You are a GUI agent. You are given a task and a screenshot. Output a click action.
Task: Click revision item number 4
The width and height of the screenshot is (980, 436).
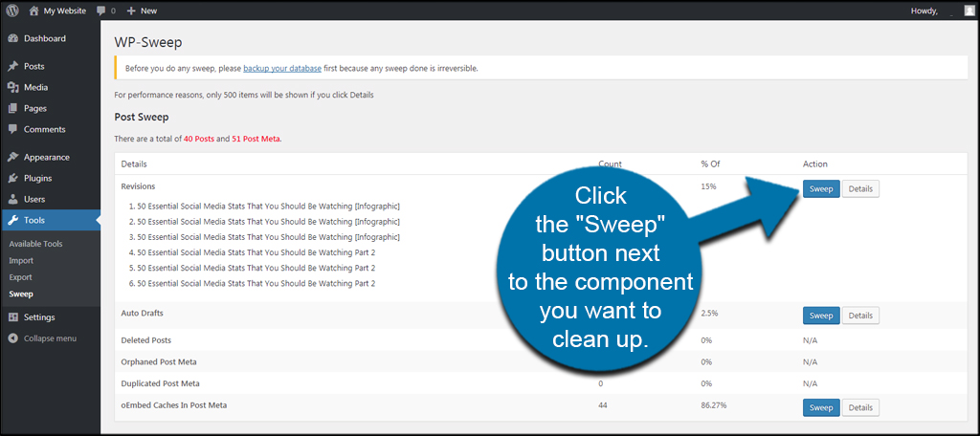252,252
